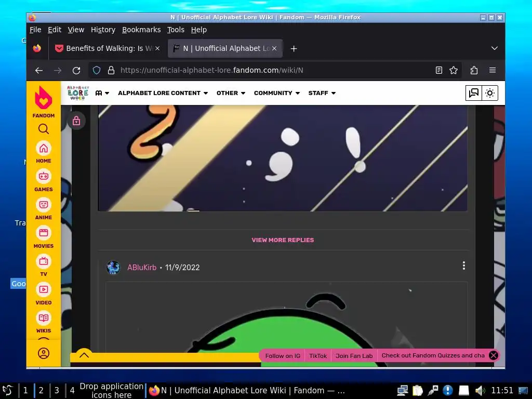Open the File menu
Image resolution: width=532 pixels, height=399 pixels.
(35, 30)
